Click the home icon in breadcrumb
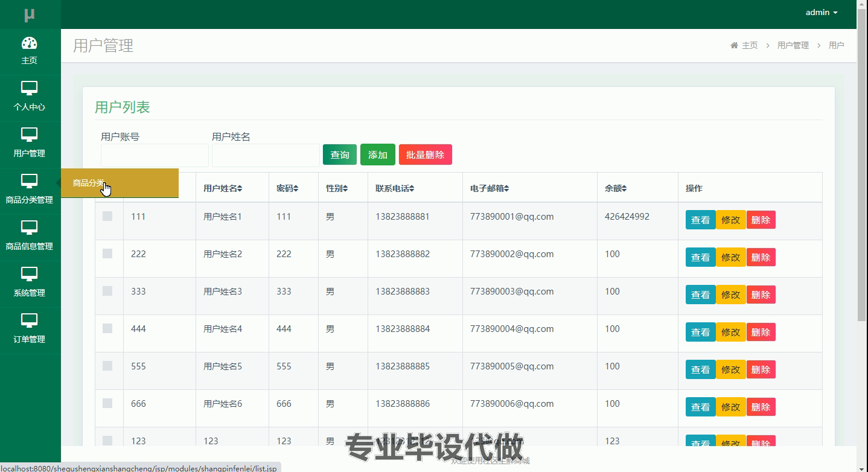 pos(734,45)
